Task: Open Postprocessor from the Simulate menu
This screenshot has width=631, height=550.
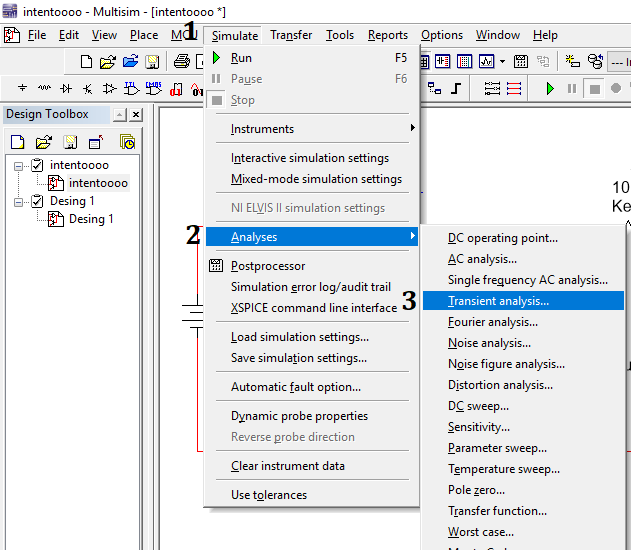Action: click(x=312, y=266)
